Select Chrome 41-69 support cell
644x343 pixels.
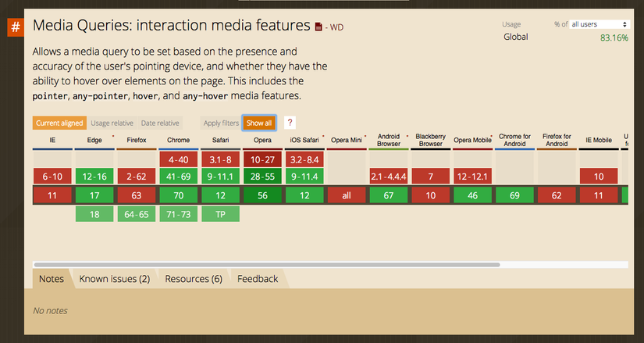tap(178, 177)
